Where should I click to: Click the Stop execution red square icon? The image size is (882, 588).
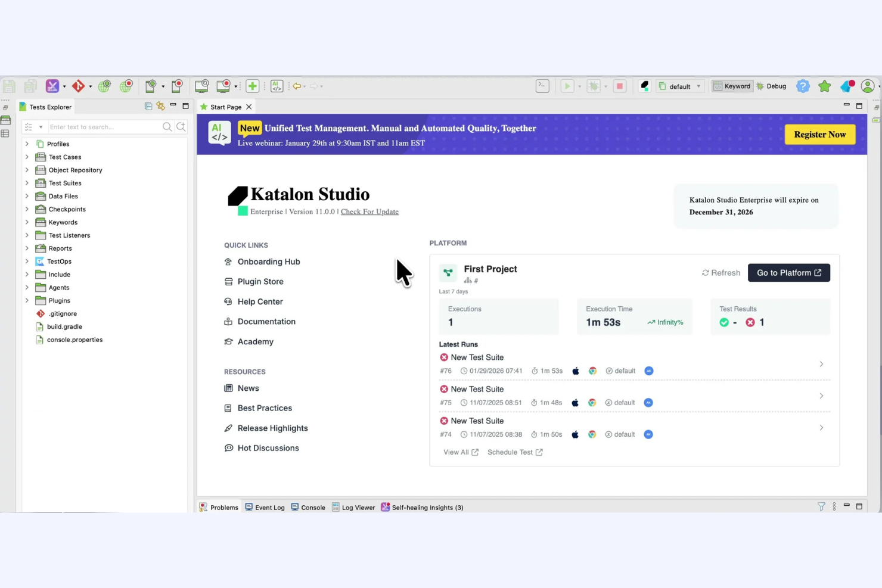click(620, 86)
